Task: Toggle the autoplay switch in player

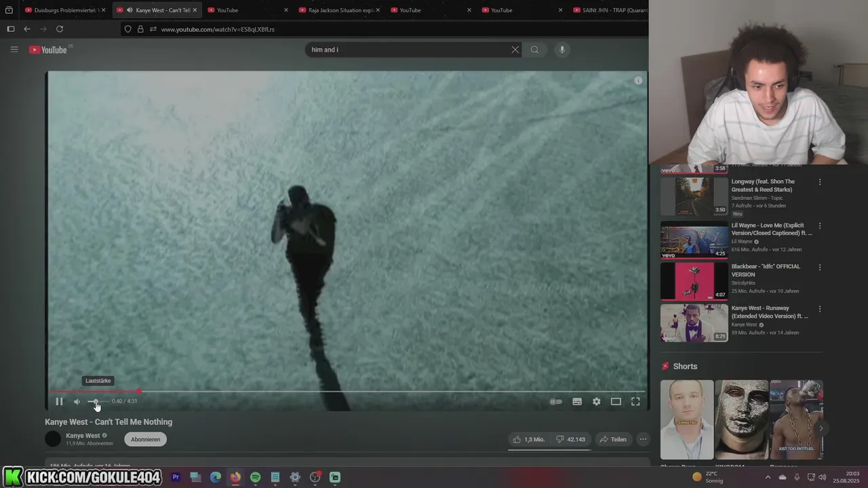Action: coord(556,401)
